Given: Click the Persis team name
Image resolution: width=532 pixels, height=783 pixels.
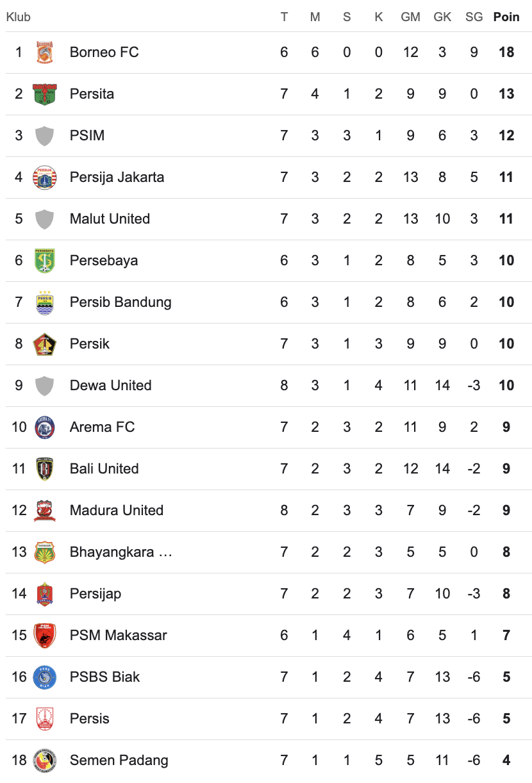Looking at the screenshot, I should (x=89, y=719).
